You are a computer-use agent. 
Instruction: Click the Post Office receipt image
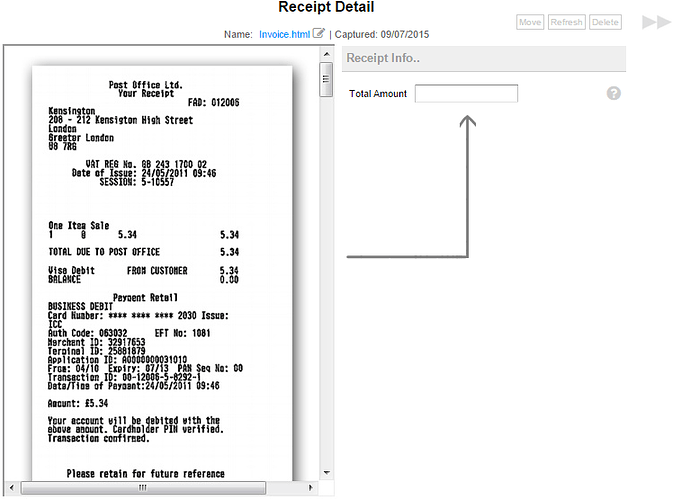tap(161, 270)
